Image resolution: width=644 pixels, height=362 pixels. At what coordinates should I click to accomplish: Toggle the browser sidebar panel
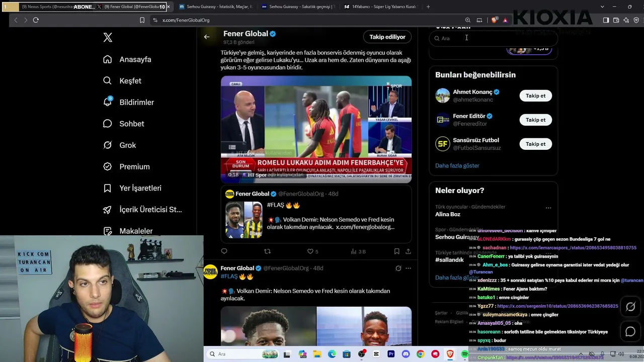(x=606, y=20)
